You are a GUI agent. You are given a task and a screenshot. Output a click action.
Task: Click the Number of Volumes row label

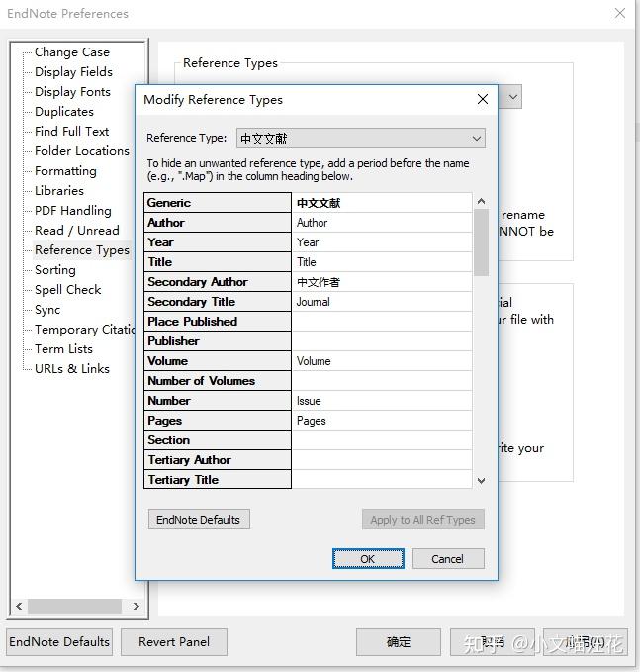click(218, 381)
